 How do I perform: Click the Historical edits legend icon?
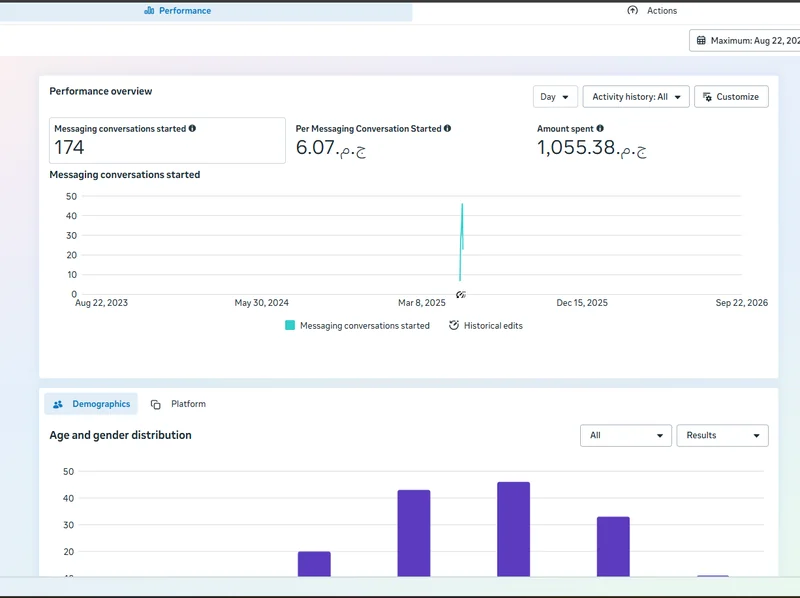pos(454,326)
